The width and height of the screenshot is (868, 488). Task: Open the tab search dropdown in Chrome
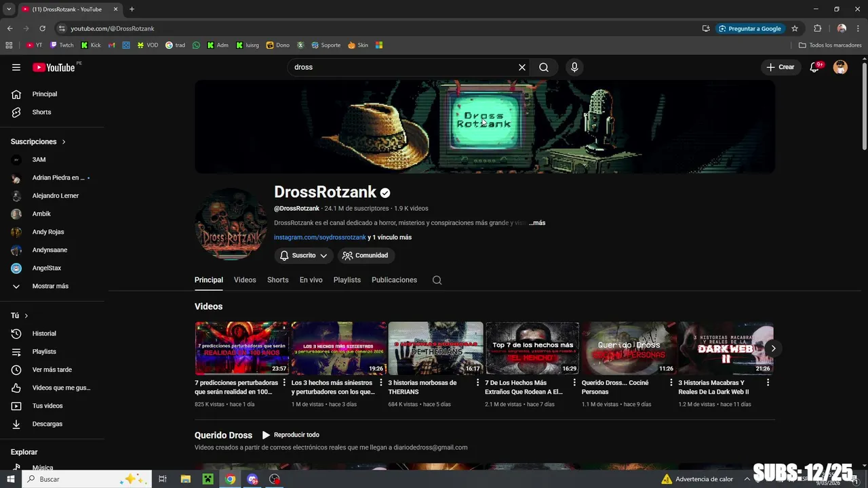point(9,9)
